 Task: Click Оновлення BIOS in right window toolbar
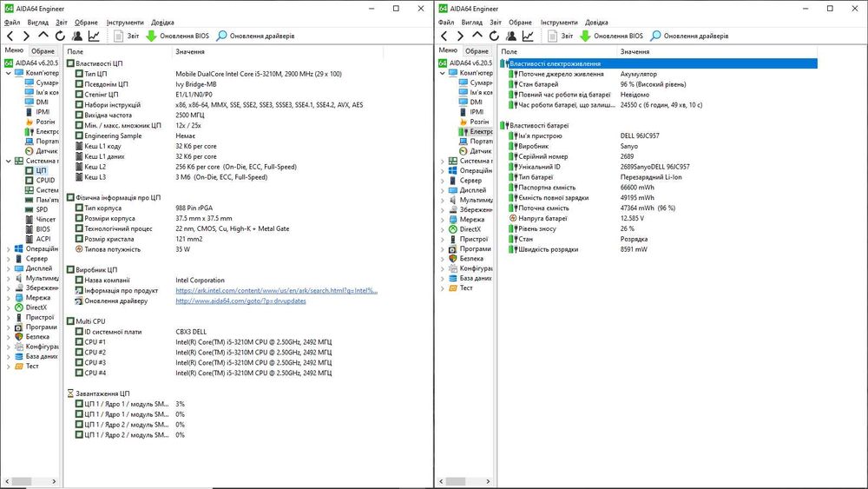tap(612, 36)
